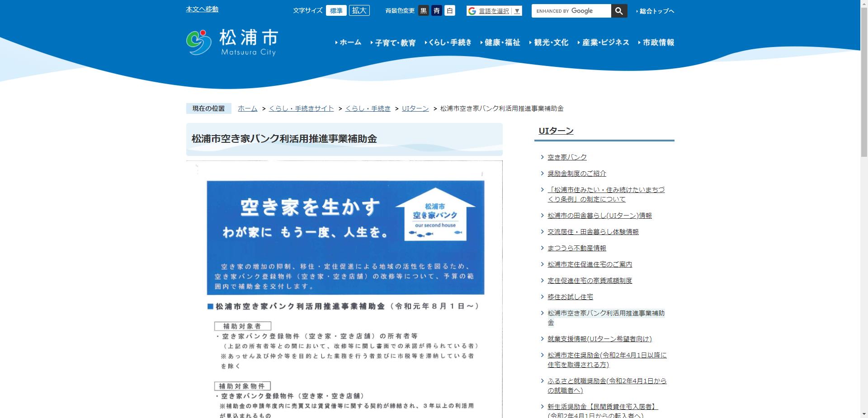The height and width of the screenshot is (418, 868).
Task: Set text size back to 標準
Action: point(336,10)
